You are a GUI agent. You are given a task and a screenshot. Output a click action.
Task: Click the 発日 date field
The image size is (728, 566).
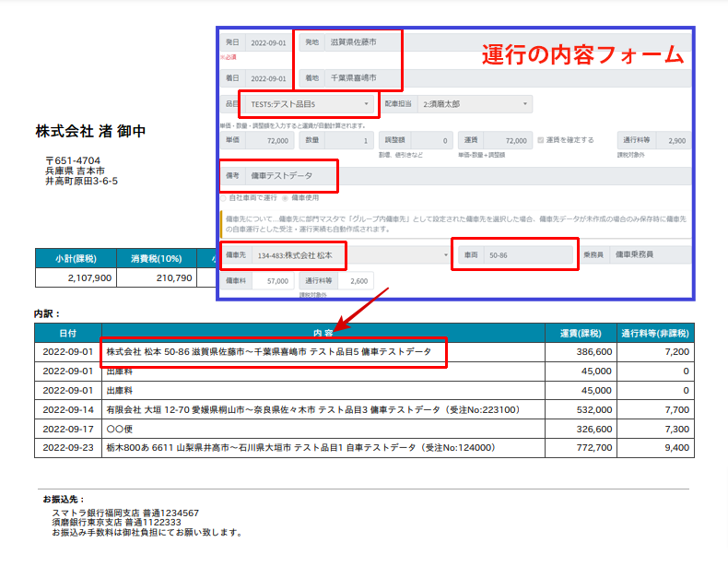tap(267, 42)
